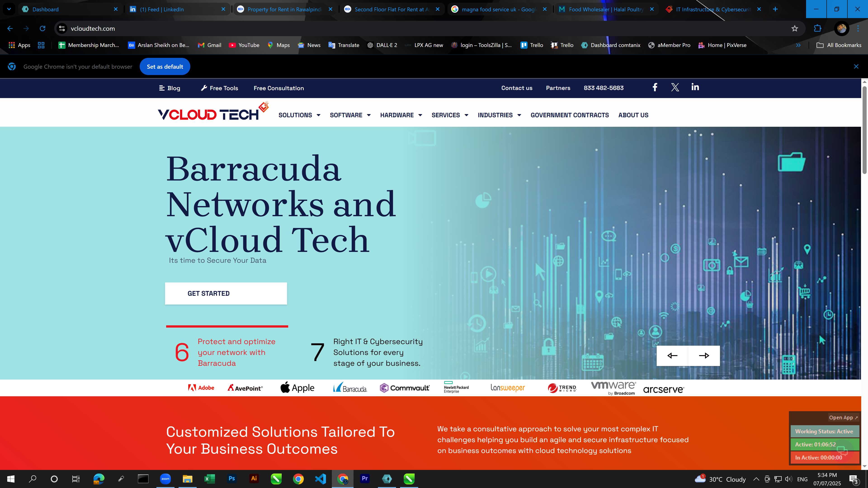This screenshot has height=488, width=868.
Task: Click the GET STARTED button
Action: tap(226, 293)
